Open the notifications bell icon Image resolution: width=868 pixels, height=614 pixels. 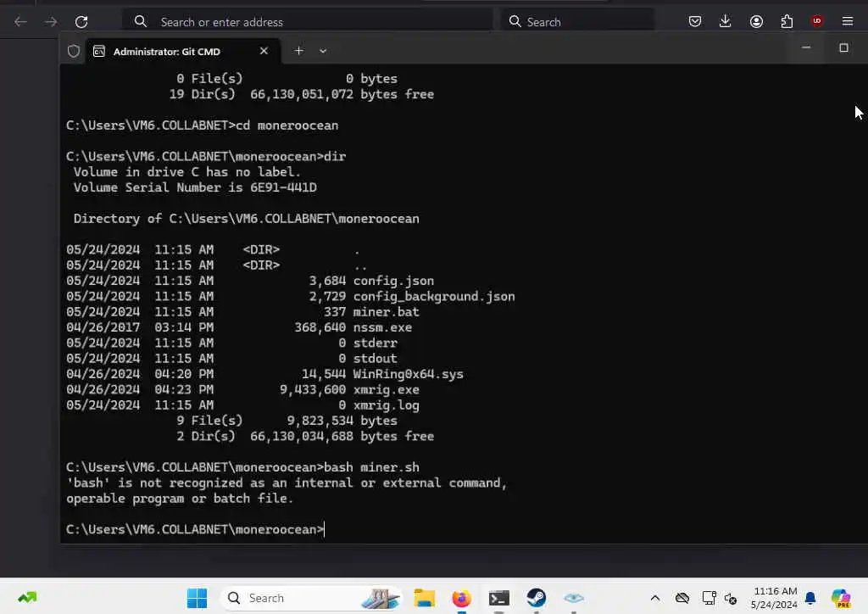coord(810,598)
